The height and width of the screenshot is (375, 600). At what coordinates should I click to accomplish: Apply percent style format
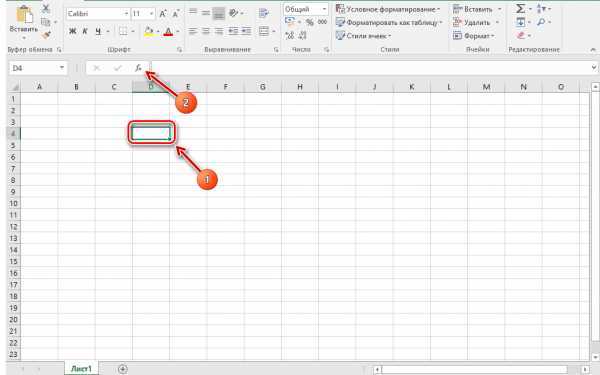pos(310,22)
